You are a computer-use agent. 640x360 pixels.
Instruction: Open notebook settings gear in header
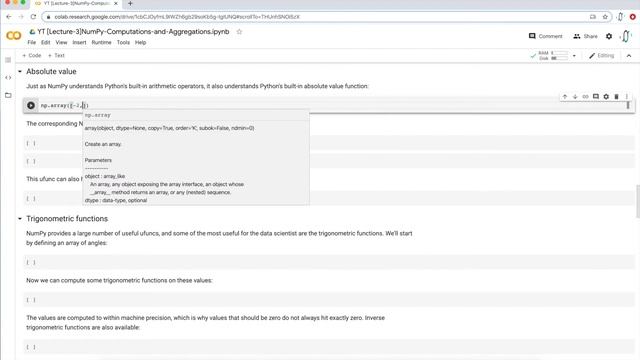pyautogui.click(x=609, y=36)
